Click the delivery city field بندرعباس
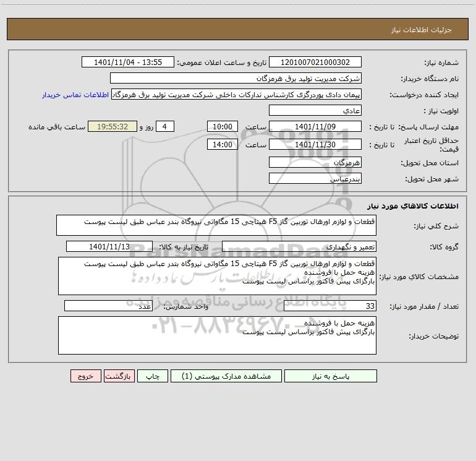 coord(315,179)
